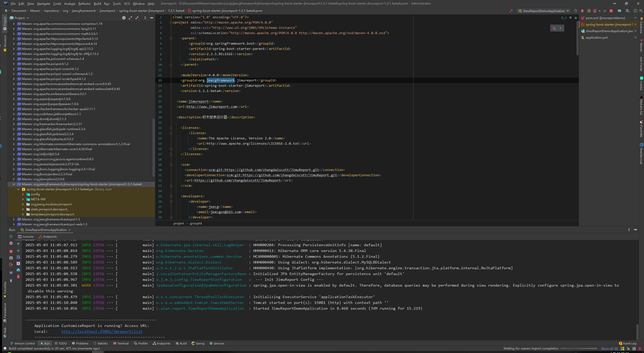Hide the Project tool window

click(151, 18)
